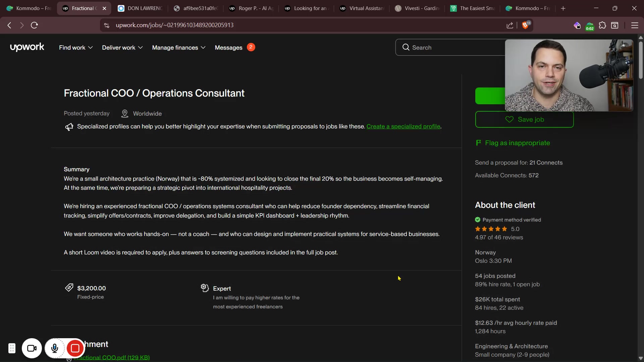Save job with heart button
The width and height of the screenshot is (644, 362).
524,120
